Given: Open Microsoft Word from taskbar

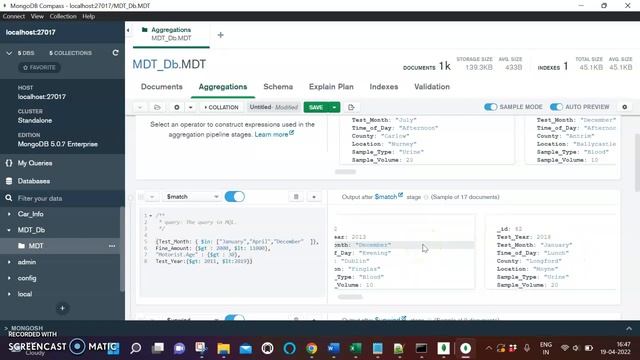Looking at the screenshot, I should pos(333,348).
